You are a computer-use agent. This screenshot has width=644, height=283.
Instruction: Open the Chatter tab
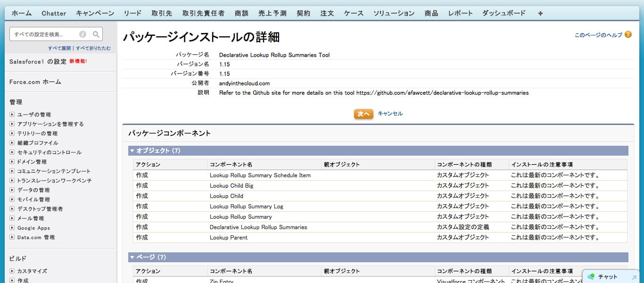[54, 13]
